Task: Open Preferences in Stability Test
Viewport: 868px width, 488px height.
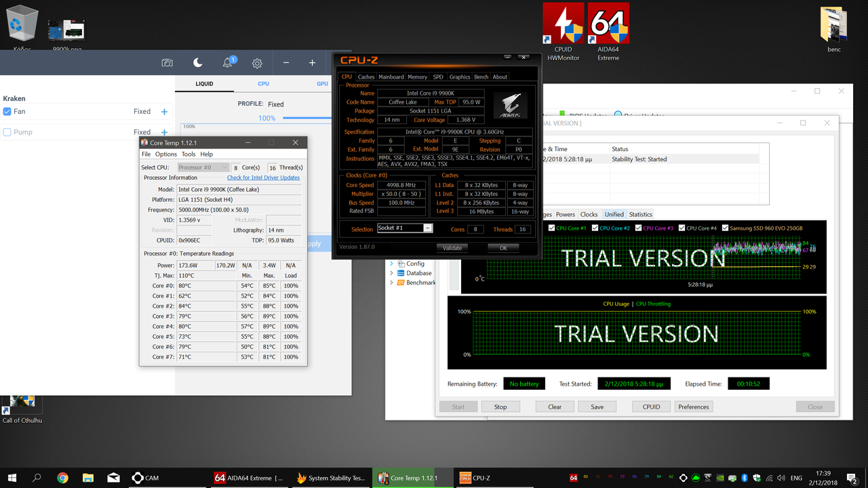Action: click(x=694, y=407)
